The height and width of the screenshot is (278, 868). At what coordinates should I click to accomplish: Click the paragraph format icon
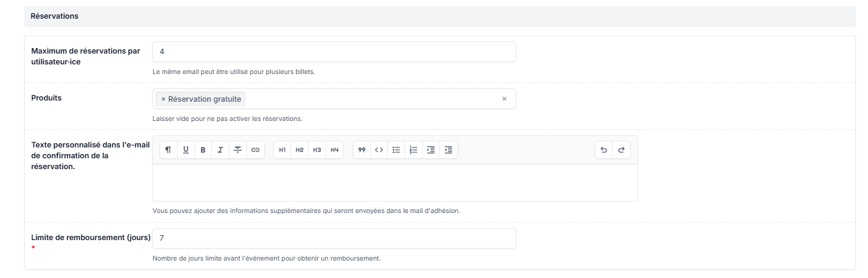coord(169,150)
